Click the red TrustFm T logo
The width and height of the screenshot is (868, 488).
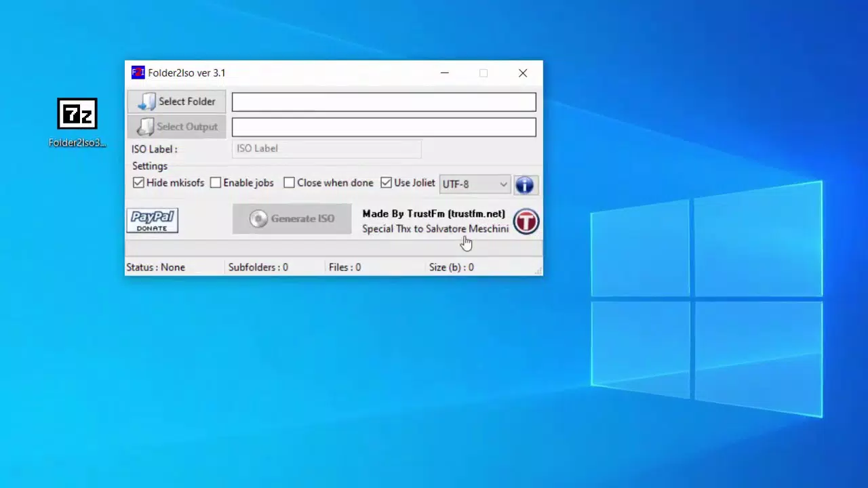[x=526, y=222]
